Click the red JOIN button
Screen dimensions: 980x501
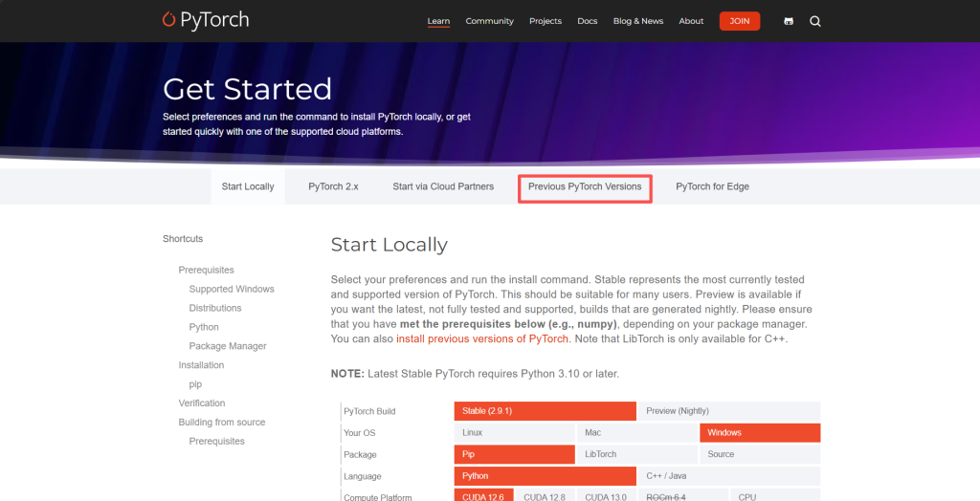[x=740, y=21]
